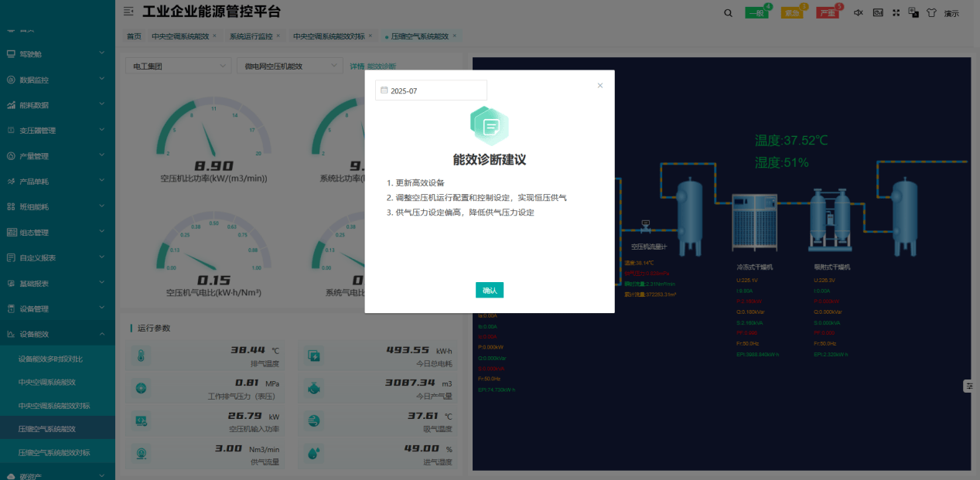Screen dimensions: 980x480
Task: Open the green 一般 alarm badge
Action: tap(756, 13)
